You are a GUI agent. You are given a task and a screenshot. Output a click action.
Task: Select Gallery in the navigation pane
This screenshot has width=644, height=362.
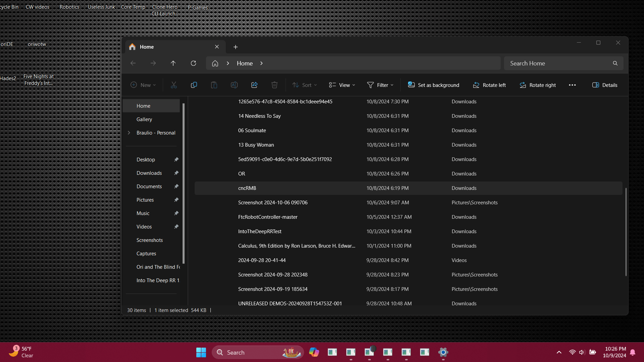pos(144,119)
